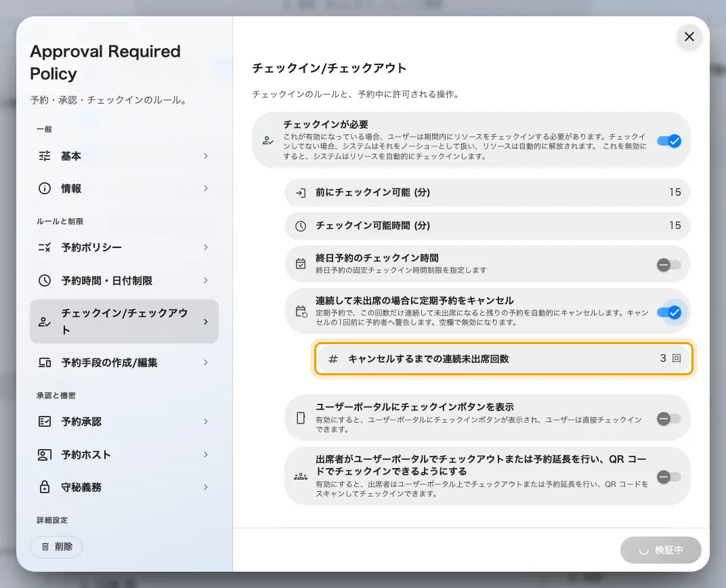The height and width of the screenshot is (588, 726).
Task: Expand the 基本 chevron
Action: [x=206, y=156]
